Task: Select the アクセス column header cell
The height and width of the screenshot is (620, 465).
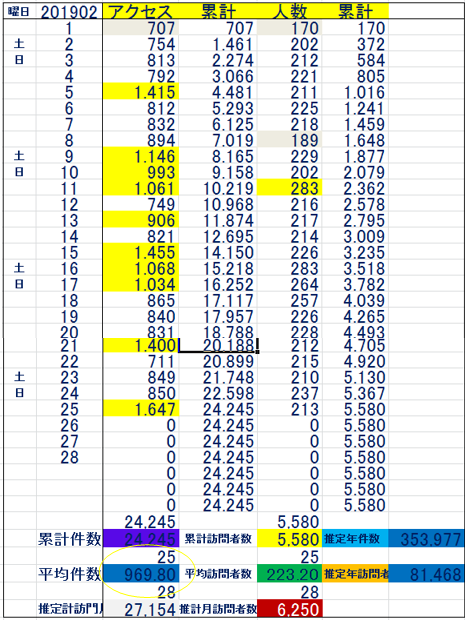Action: [x=141, y=11]
